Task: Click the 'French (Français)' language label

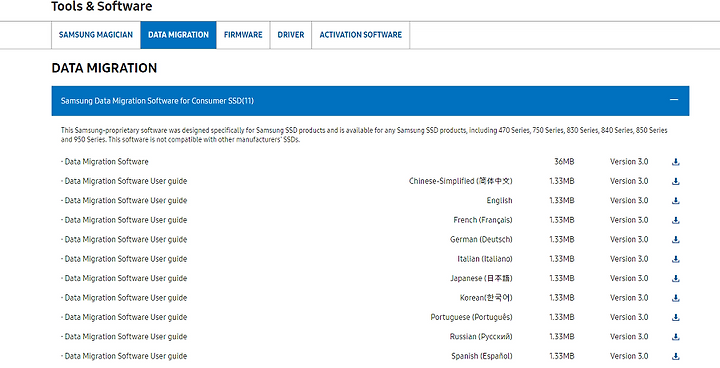Action: 483,220
